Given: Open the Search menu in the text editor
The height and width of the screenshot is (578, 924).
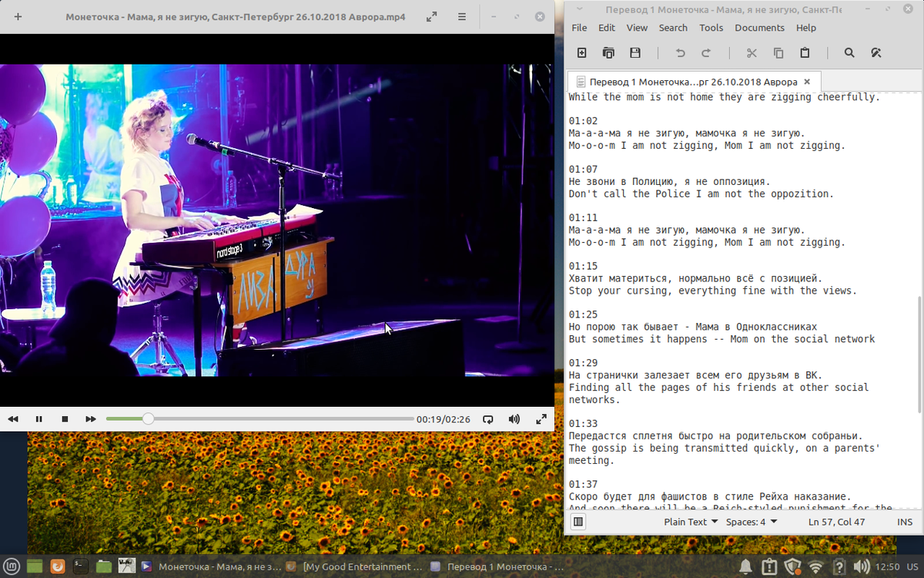Looking at the screenshot, I should click(x=673, y=28).
